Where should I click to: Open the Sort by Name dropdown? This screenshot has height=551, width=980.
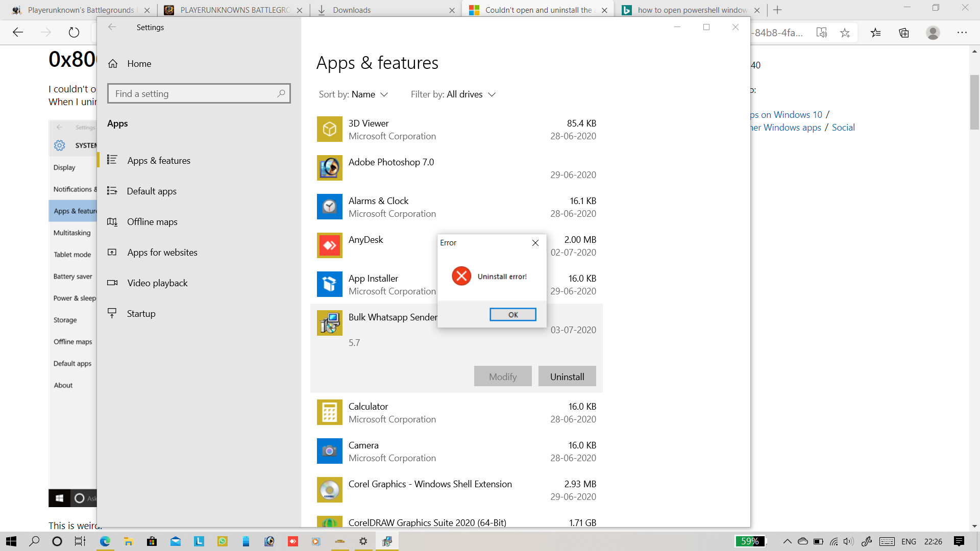point(354,94)
